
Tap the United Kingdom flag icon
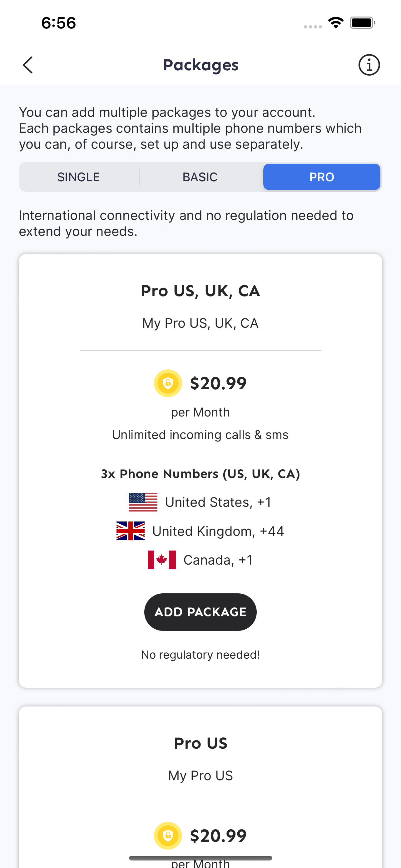[131, 531]
